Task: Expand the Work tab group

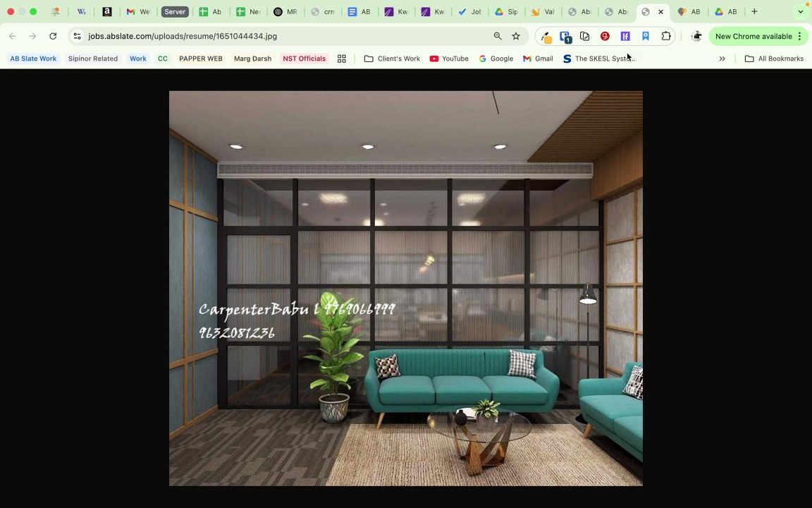Action: 137,59
